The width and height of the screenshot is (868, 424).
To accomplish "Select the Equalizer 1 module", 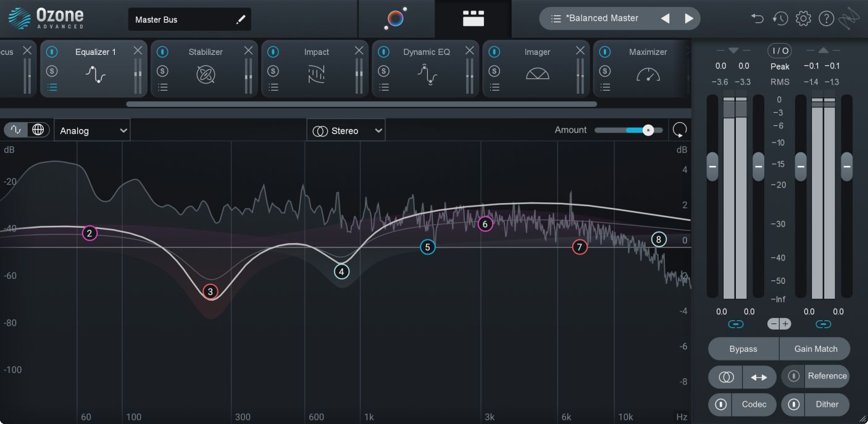I will 95,70.
